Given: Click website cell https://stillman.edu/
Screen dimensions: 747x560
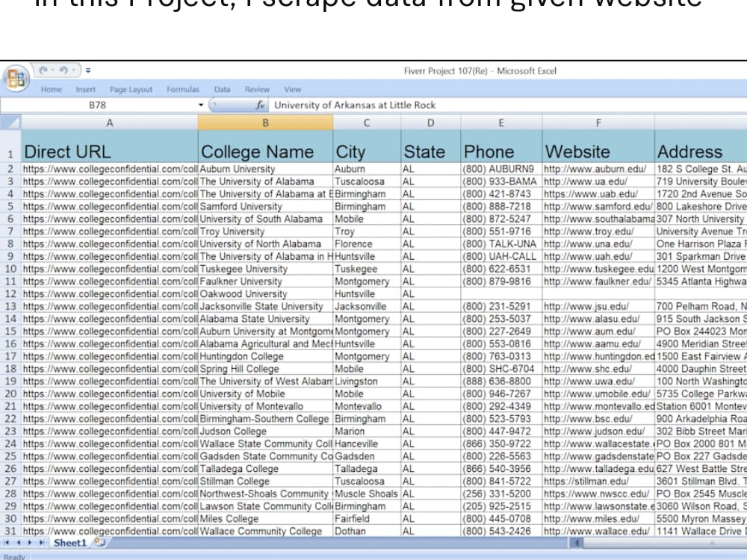Looking at the screenshot, I should (598, 481).
